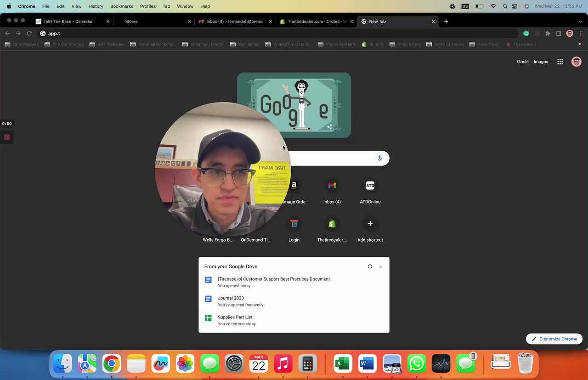
Task: Expand the tab search dropdown arrow
Action: [x=580, y=21]
